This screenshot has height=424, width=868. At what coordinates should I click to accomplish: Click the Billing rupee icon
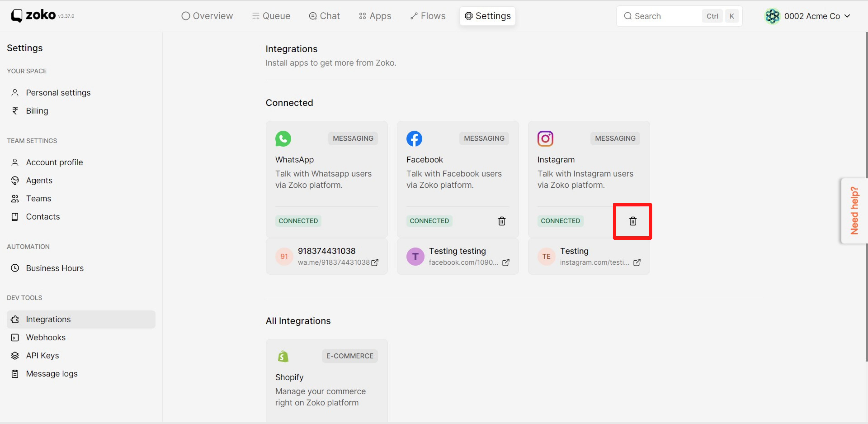[x=15, y=111]
